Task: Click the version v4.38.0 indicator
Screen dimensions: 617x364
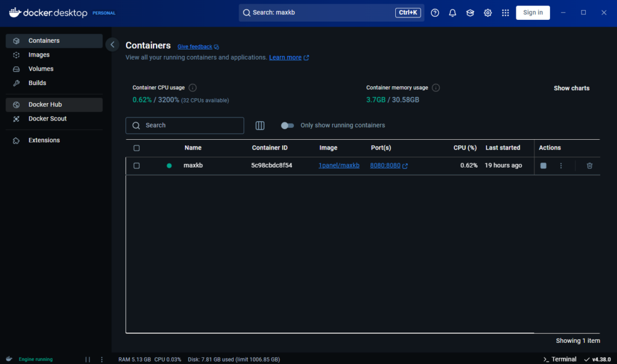Action: tap(597, 359)
